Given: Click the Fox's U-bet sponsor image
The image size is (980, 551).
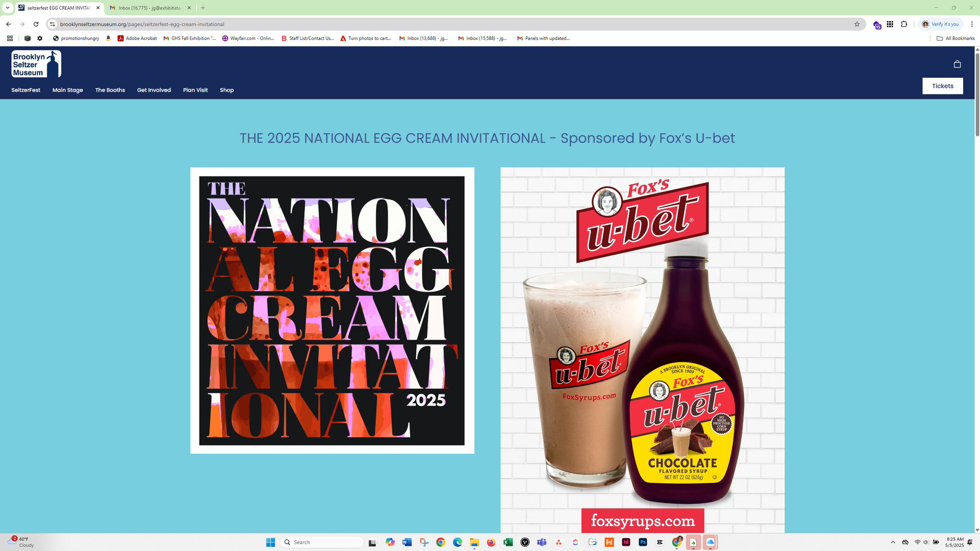Looking at the screenshot, I should pyautogui.click(x=642, y=349).
